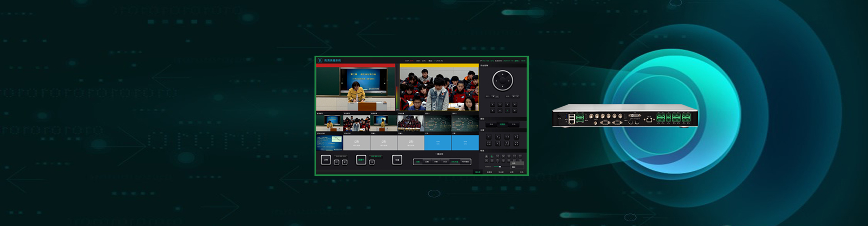
Task: Select the first teacher close-up thumbnail in top row
Action: (329, 123)
